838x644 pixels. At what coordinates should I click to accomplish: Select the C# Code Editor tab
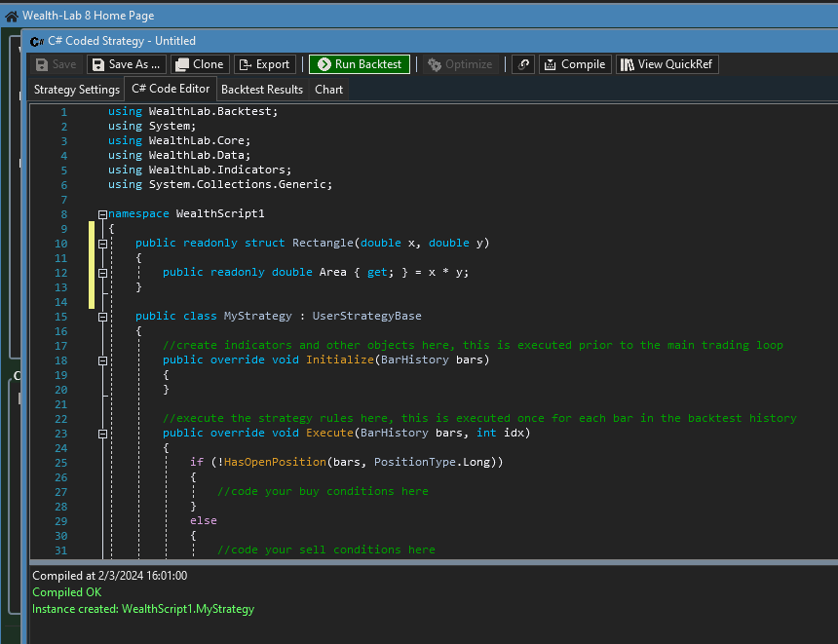[171, 89]
